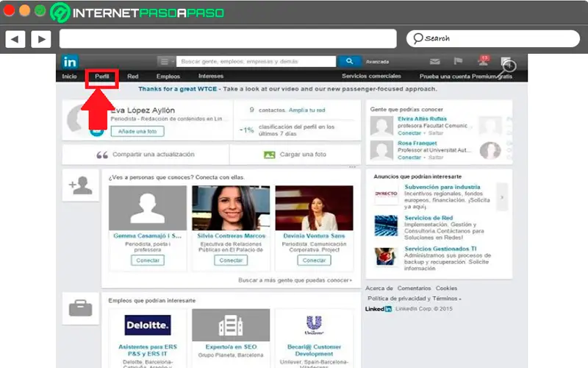Click Saltar for Rosa Franquet
This screenshot has height=368, width=588.
pyautogui.click(x=436, y=158)
